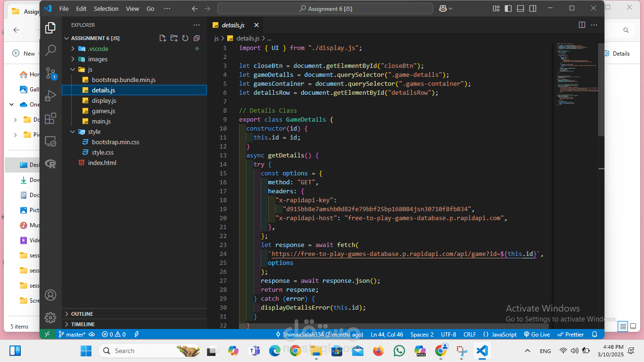This screenshot has height=362, width=644.
Task: Open the Extensions view
Action: tap(50, 118)
